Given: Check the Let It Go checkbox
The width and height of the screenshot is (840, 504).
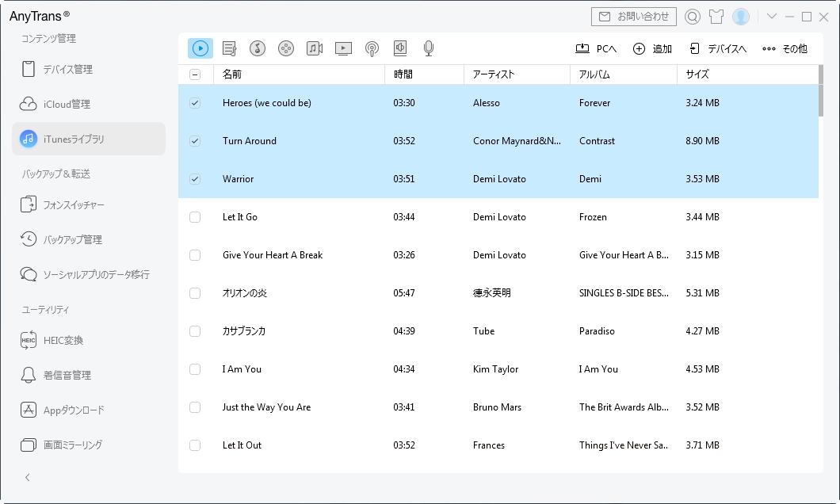Looking at the screenshot, I should [x=195, y=217].
